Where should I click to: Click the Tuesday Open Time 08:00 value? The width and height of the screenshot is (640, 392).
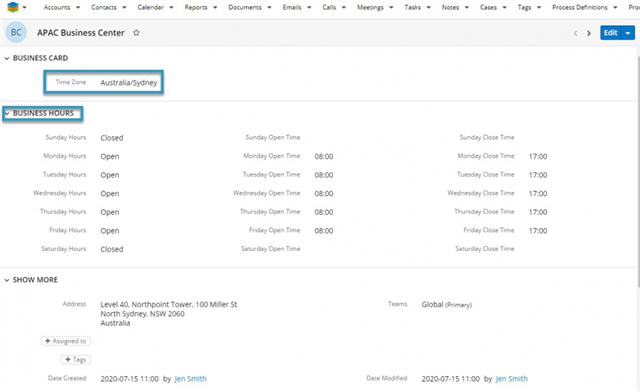pos(324,175)
